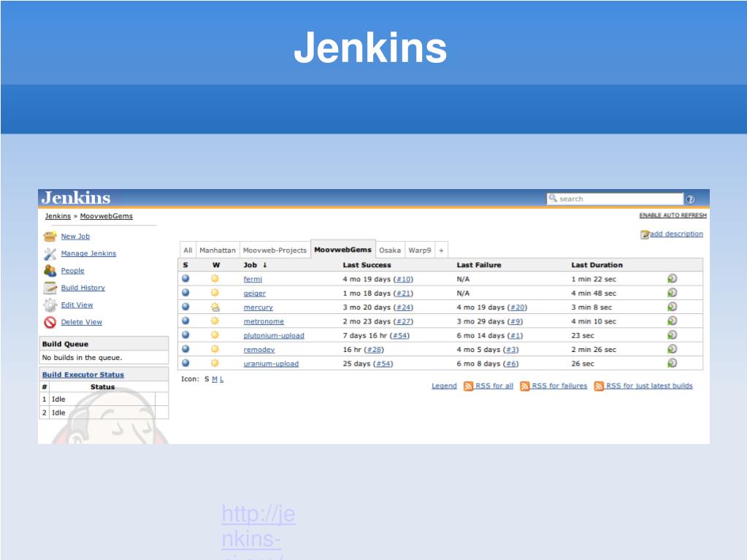Viewport: 747px width, 560px height.
Task: Click the search input field
Action: 615,199
